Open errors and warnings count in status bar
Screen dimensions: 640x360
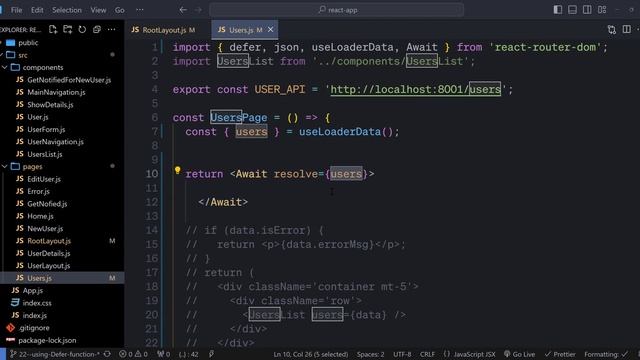point(133,354)
